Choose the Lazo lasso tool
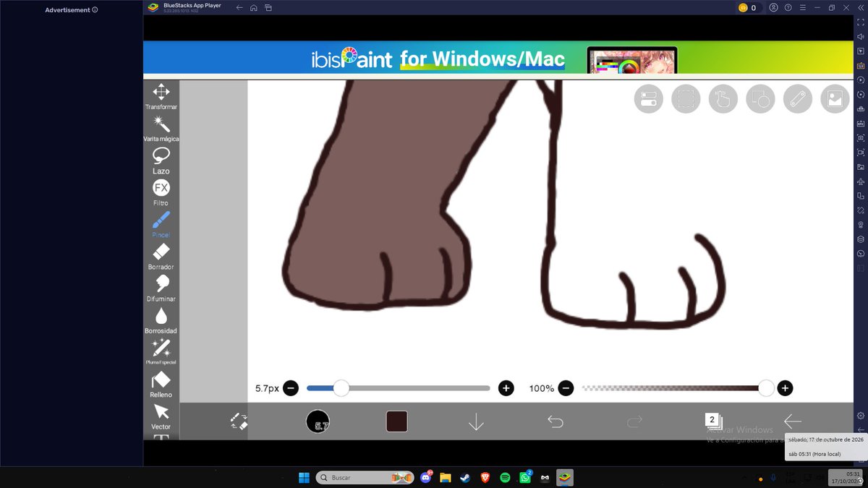Screen dimensions: 868x488 click(x=161, y=160)
